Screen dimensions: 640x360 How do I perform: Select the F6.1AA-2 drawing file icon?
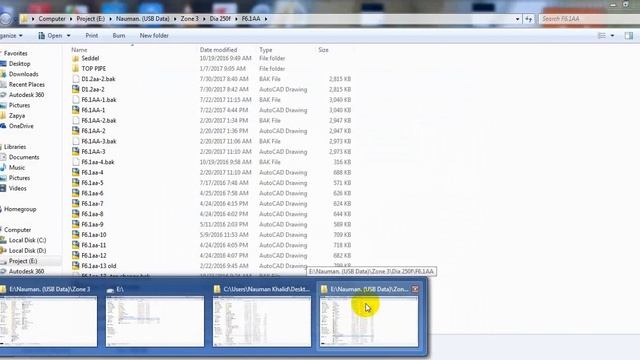point(76,131)
